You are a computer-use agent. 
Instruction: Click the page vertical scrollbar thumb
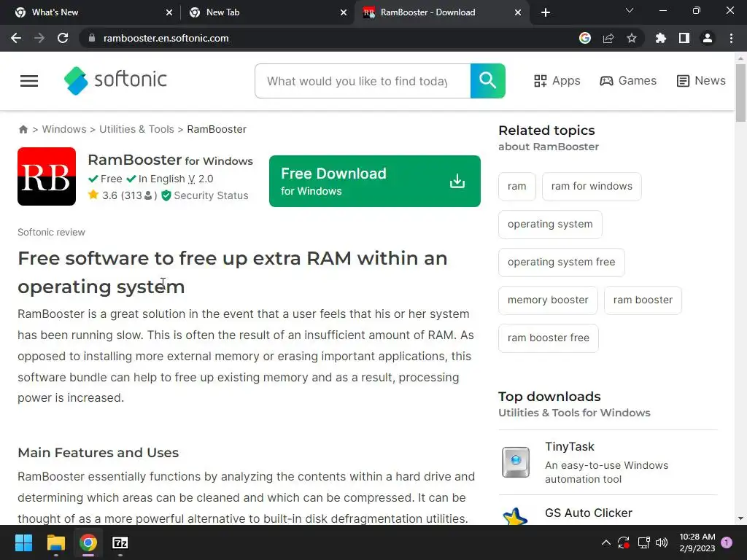tap(740, 93)
